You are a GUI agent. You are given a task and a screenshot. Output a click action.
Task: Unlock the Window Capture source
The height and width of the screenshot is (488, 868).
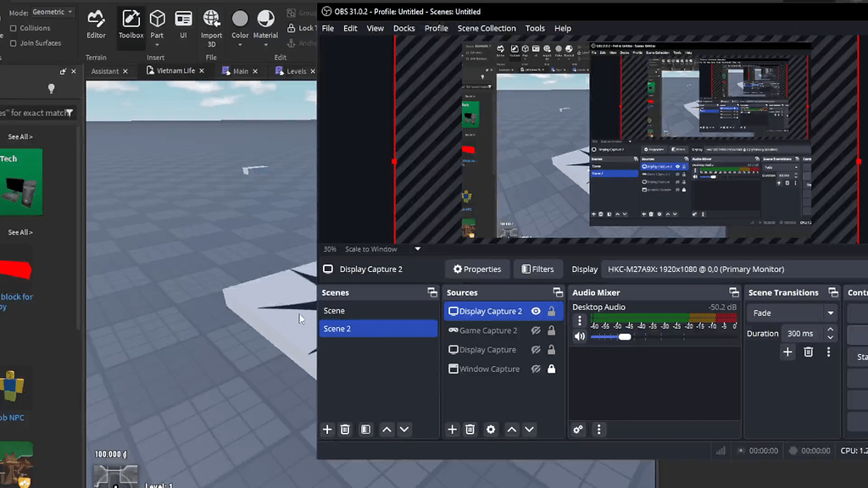551,369
